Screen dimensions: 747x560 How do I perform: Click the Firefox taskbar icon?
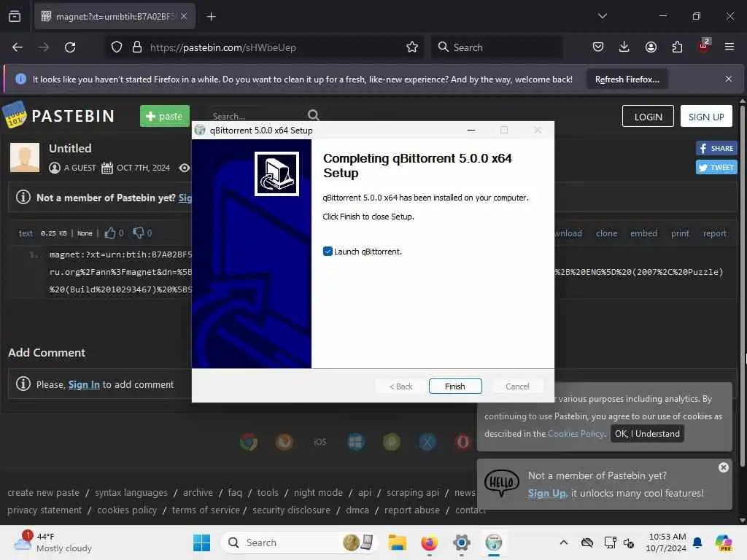coord(429,542)
